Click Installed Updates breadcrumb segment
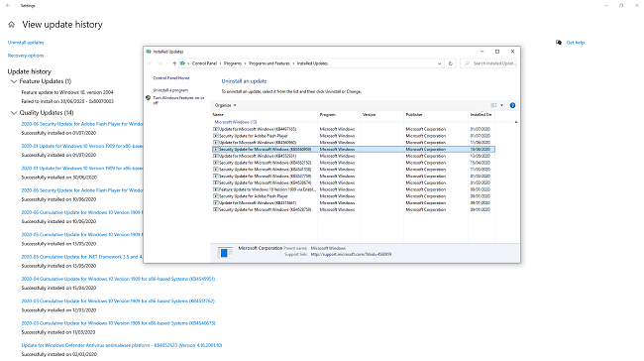 [312, 63]
